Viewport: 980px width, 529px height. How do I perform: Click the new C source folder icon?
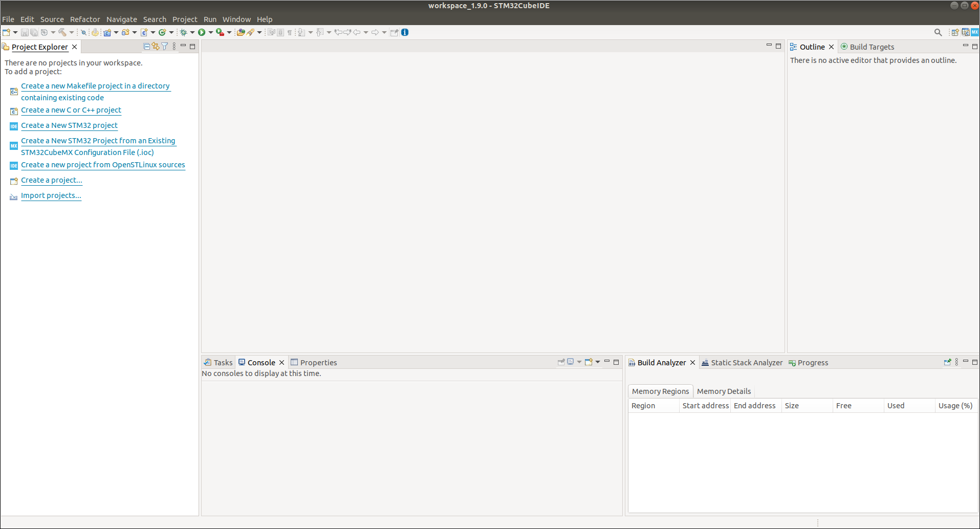(x=125, y=32)
